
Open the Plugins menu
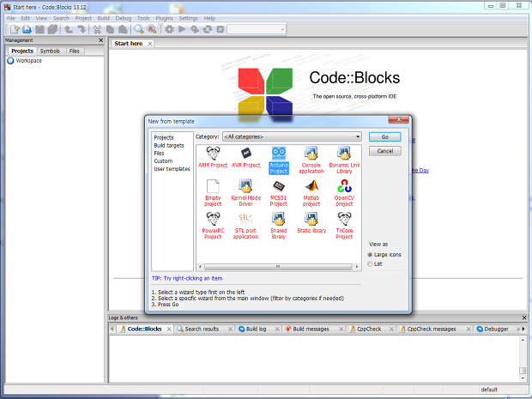point(164,18)
